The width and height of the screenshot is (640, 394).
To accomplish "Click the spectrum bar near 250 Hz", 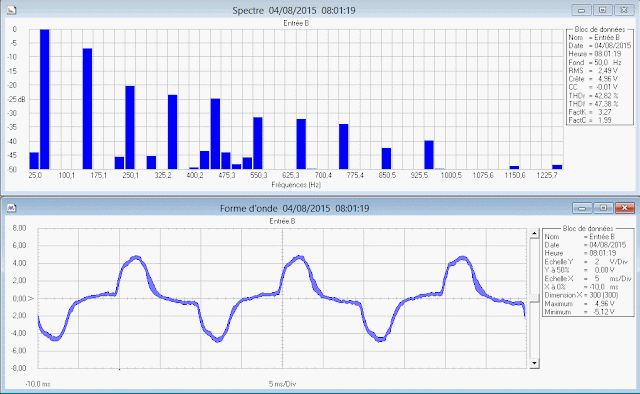I will click(x=130, y=127).
